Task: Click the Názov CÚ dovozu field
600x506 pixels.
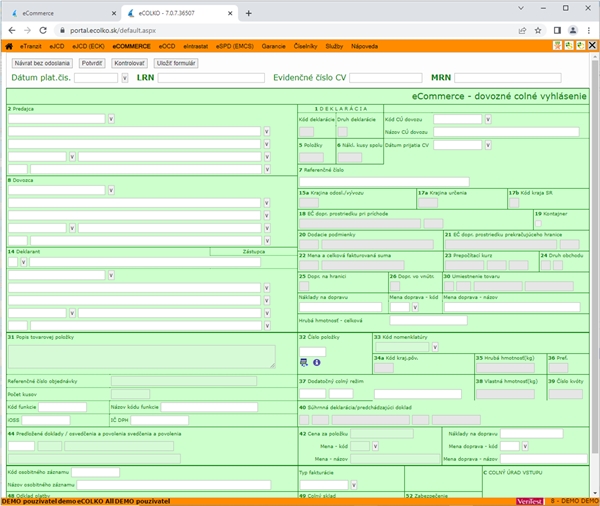Action: click(x=506, y=132)
